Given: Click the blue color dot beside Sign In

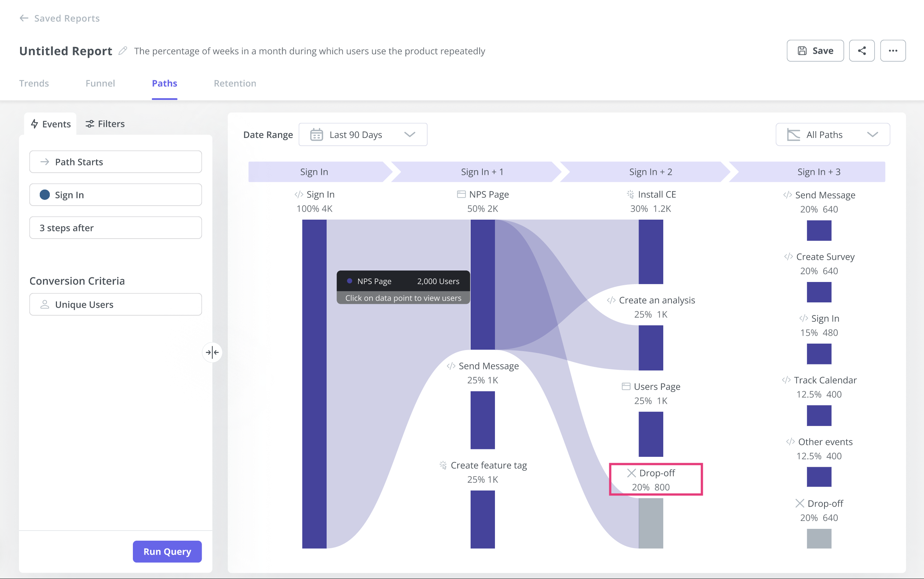Looking at the screenshot, I should pyautogui.click(x=45, y=195).
